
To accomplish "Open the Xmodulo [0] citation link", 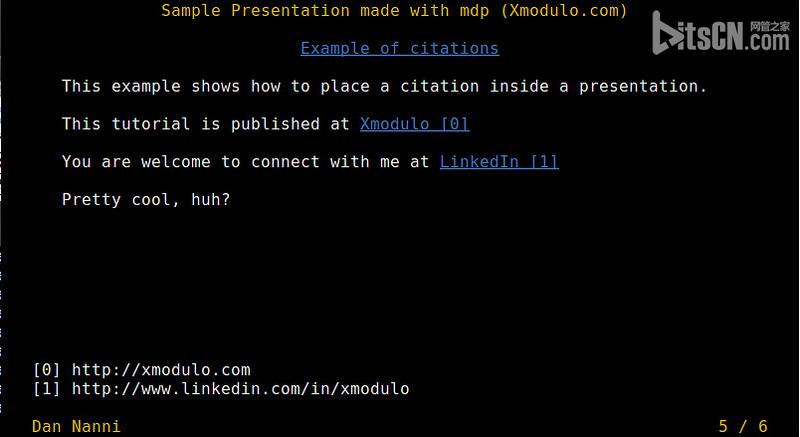I will click(x=414, y=124).
